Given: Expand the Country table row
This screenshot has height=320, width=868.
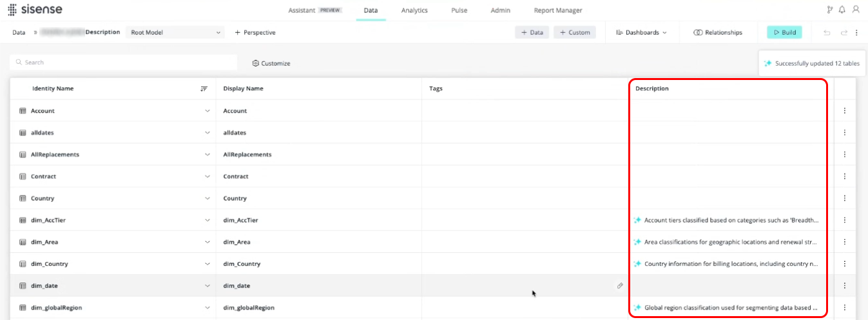Looking at the screenshot, I should click(x=207, y=199).
